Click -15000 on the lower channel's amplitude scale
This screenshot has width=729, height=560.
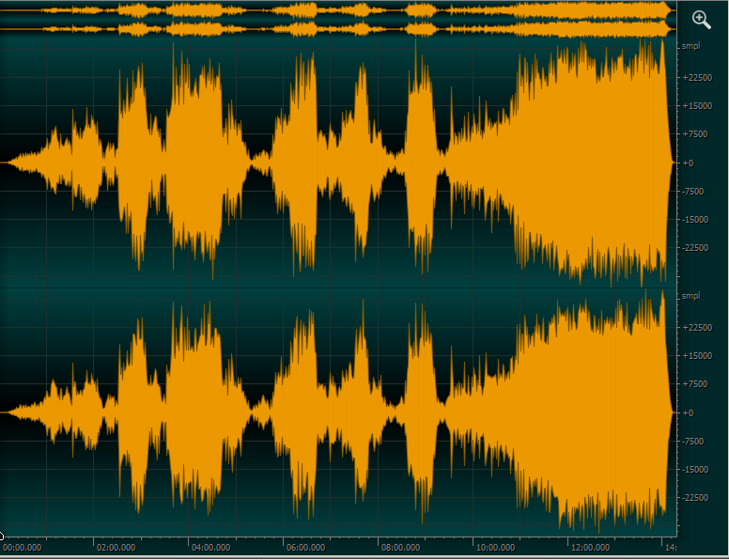tap(696, 470)
